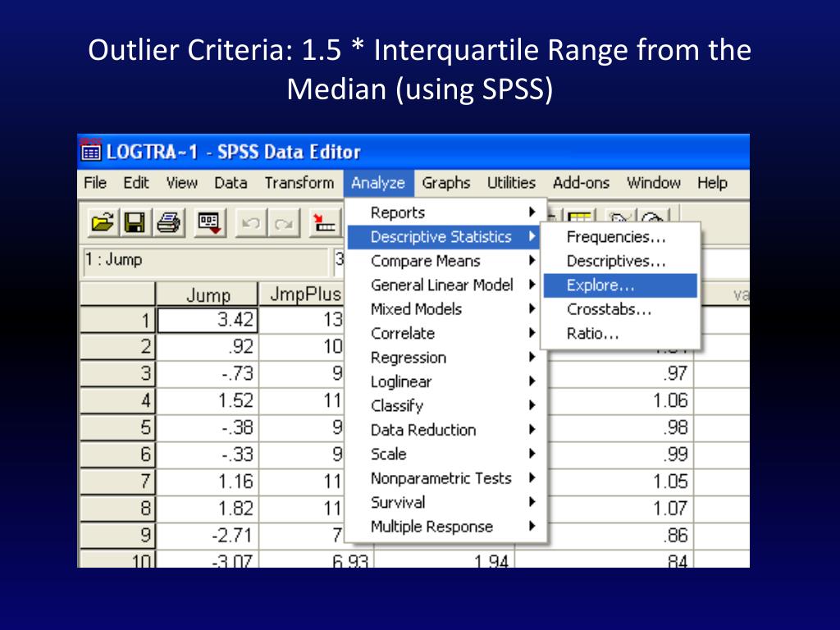Viewport: 840px width, 630px height.
Task: Click the Jump cell showing 3.42
Action: (208, 320)
